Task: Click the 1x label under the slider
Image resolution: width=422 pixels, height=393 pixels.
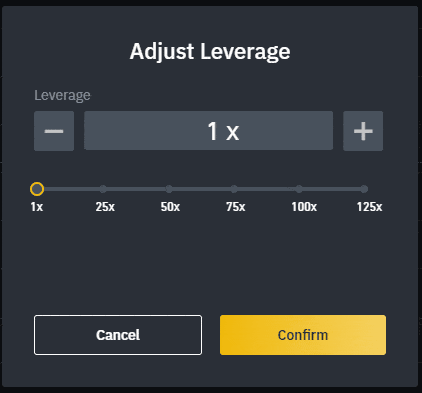Action: [x=37, y=207]
